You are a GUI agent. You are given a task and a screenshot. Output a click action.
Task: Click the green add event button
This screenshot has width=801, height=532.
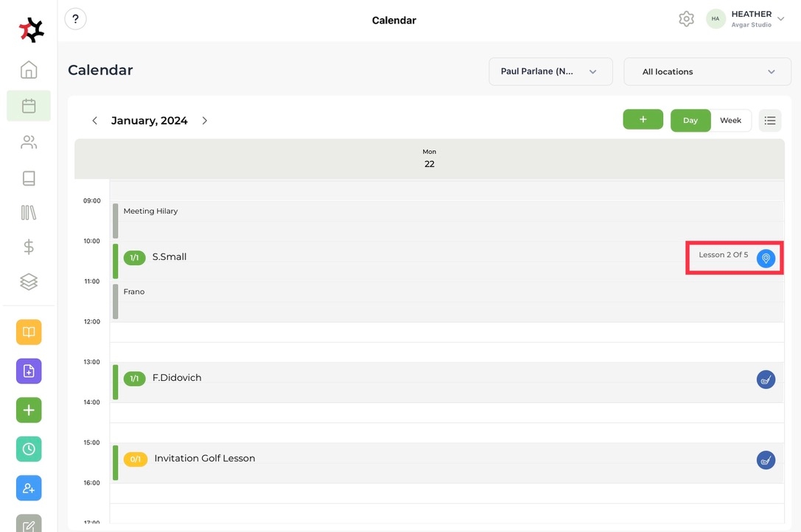tap(643, 119)
